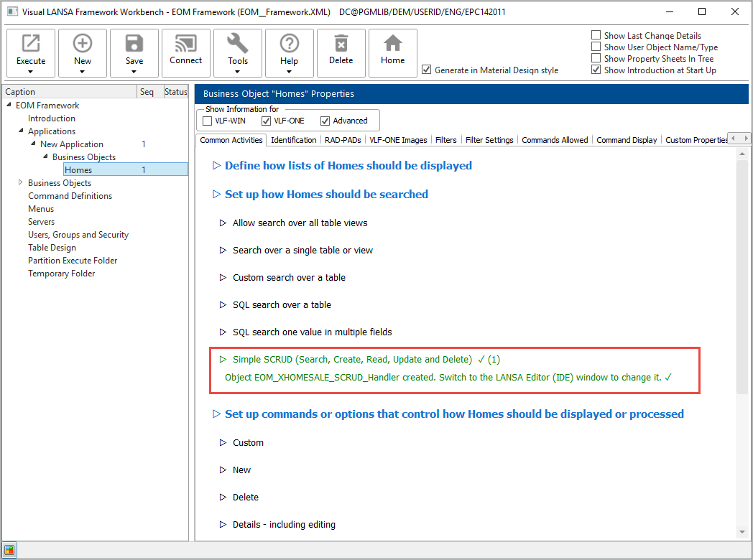Toggle Show Last Change Details checkbox
Screen dimensions: 753x560
(596, 35)
